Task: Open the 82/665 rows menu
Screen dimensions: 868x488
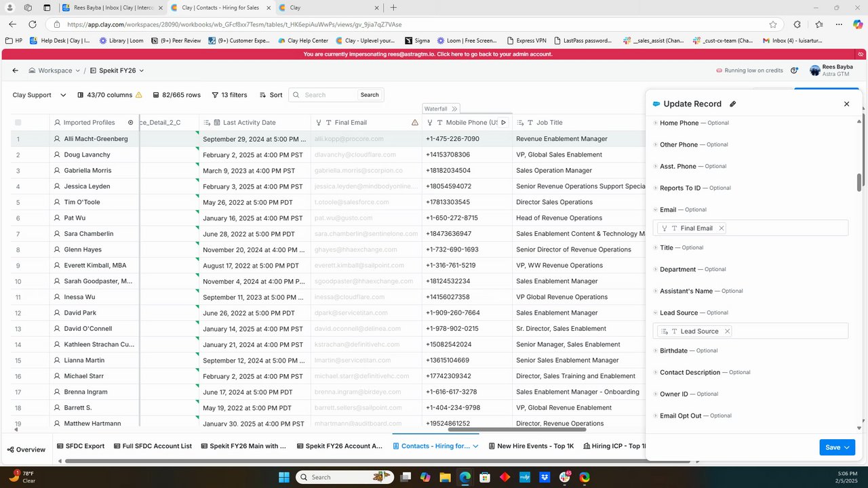Action: pos(176,95)
